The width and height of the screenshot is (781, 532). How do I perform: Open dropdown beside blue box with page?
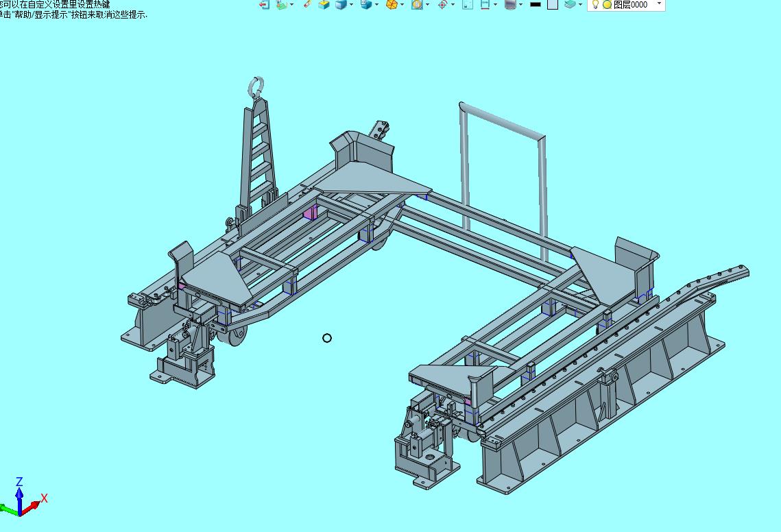click(x=376, y=5)
